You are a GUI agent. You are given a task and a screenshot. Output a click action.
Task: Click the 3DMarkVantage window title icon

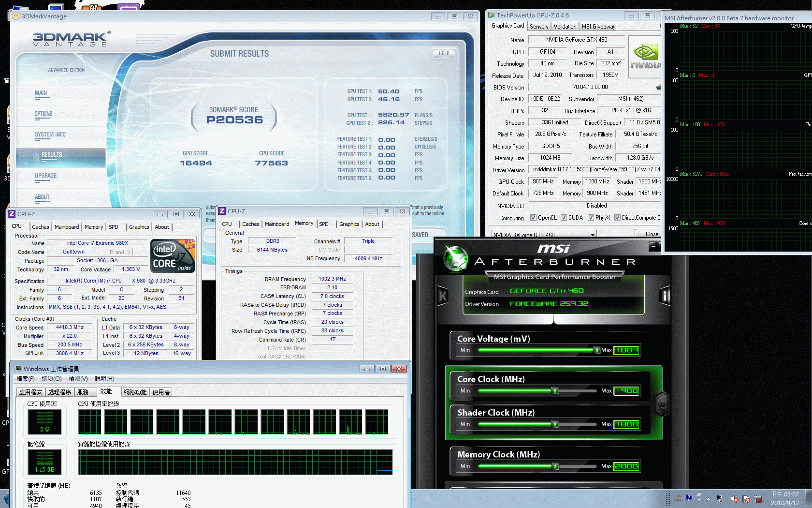(16, 16)
